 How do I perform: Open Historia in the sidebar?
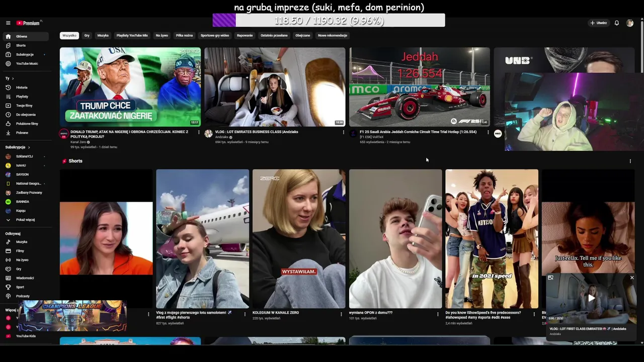coord(27,87)
